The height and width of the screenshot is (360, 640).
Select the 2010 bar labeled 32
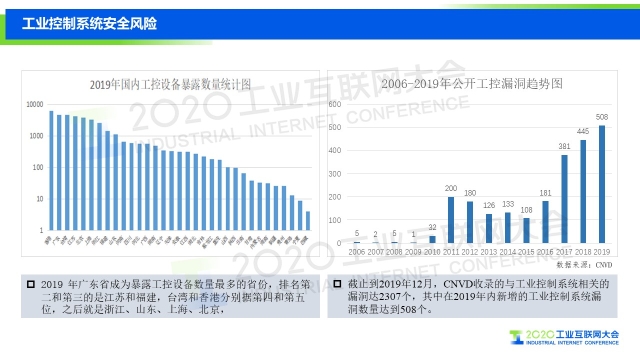click(x=432, y=240)
